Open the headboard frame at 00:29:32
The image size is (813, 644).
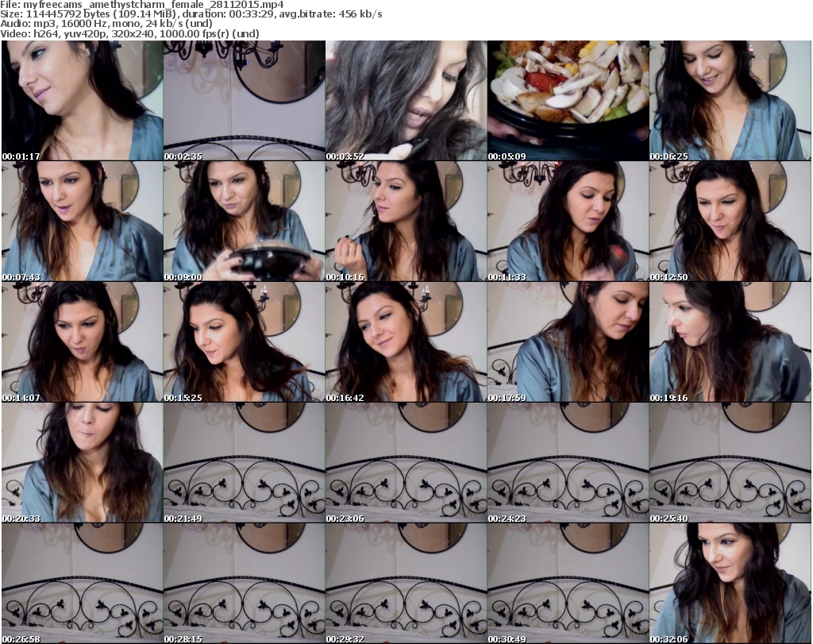click(406, 584)
